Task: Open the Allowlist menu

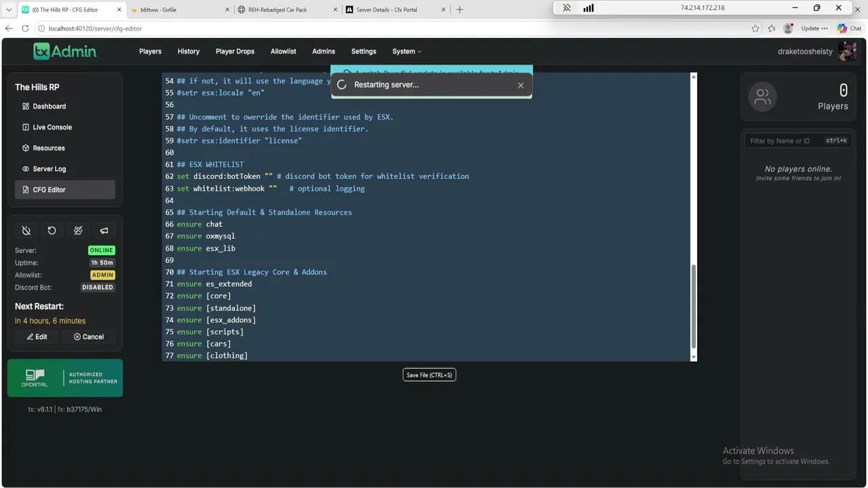Action: [x=283, y=52]
